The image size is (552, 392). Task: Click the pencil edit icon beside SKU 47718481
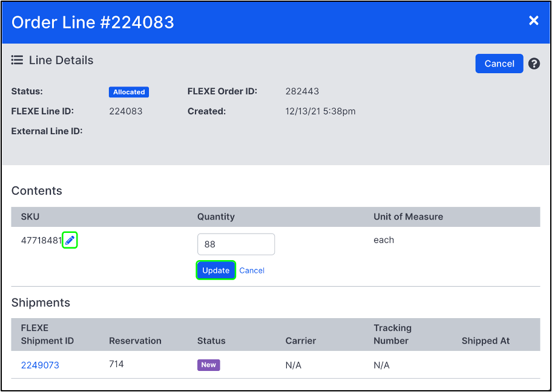pyautogui.click(x=70, y=240)
